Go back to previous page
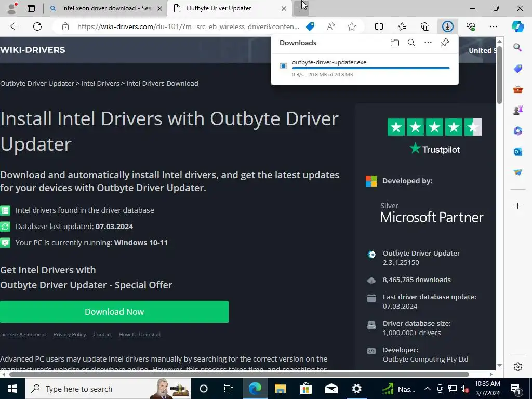 (x=14, y=26)
